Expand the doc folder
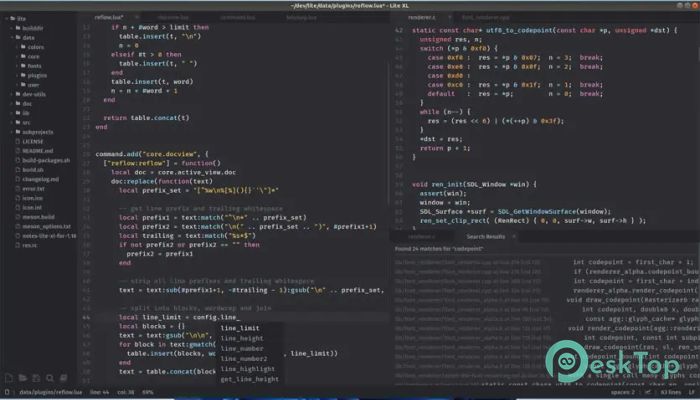700x400 pixels. coord(12,104)
